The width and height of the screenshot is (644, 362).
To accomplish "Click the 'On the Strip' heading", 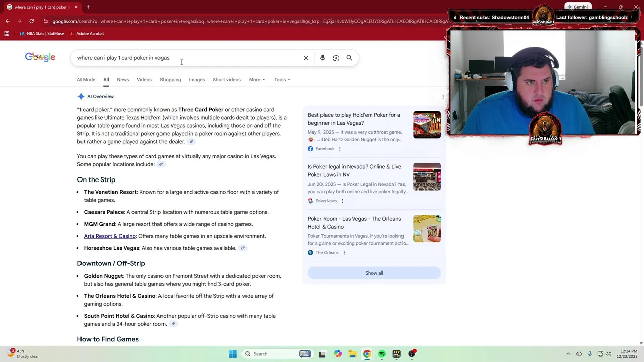I will pyautogui.click(x=96, y=180).
